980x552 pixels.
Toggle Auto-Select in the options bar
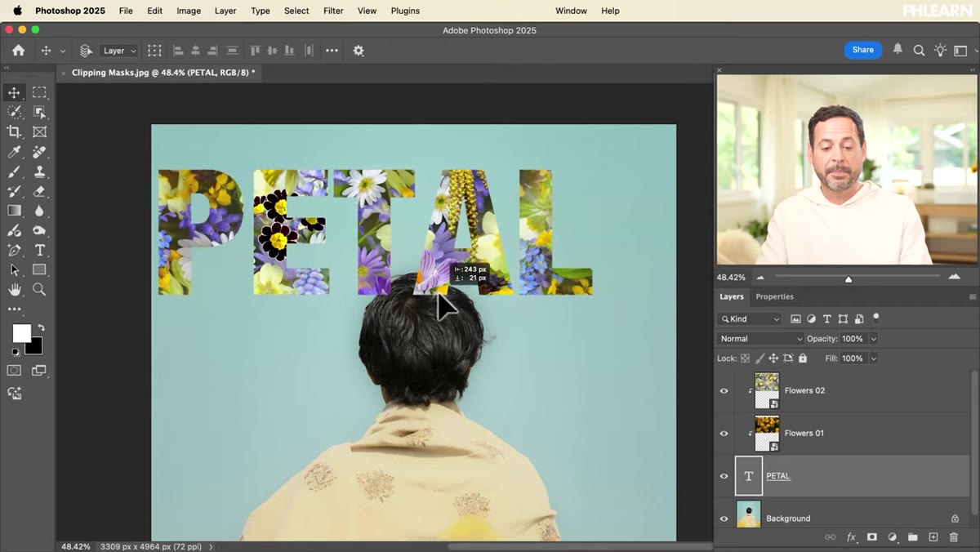pyautogui.click(x=86, y=51)
